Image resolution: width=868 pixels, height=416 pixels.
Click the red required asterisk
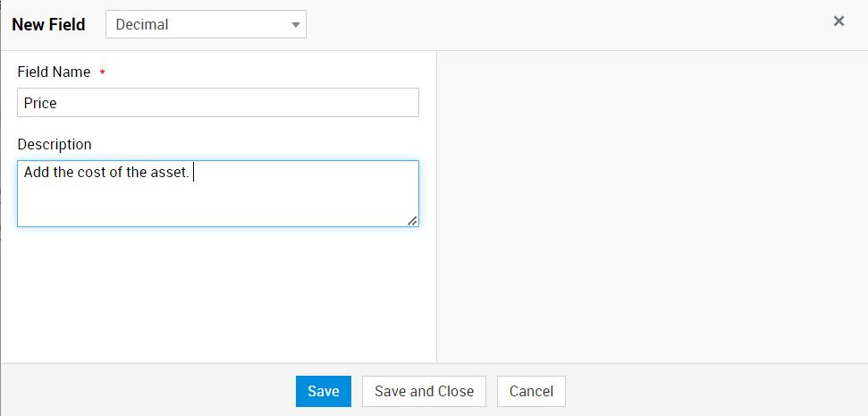point(102,72)
